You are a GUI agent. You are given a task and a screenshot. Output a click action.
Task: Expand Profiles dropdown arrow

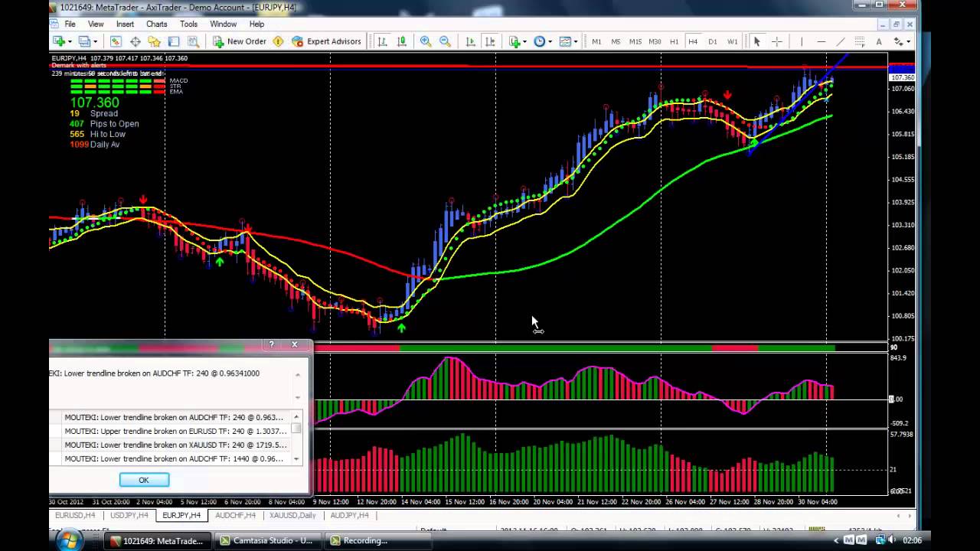(95, 41)
